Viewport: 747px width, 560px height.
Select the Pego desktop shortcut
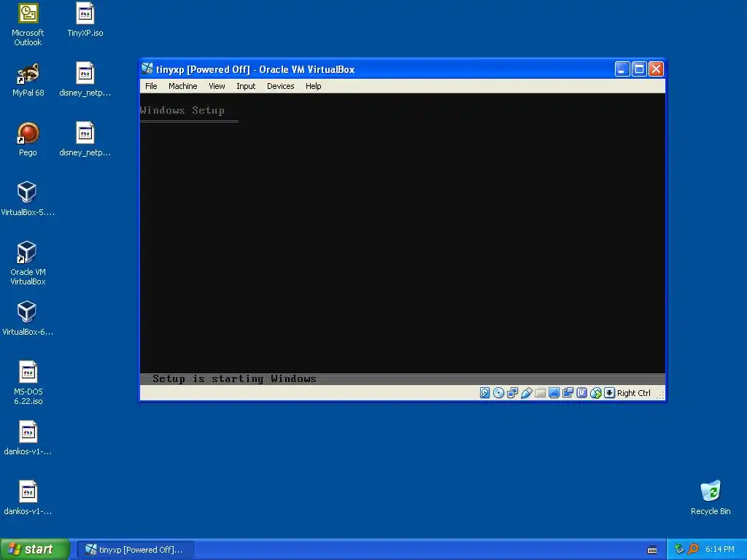point(28,139)
